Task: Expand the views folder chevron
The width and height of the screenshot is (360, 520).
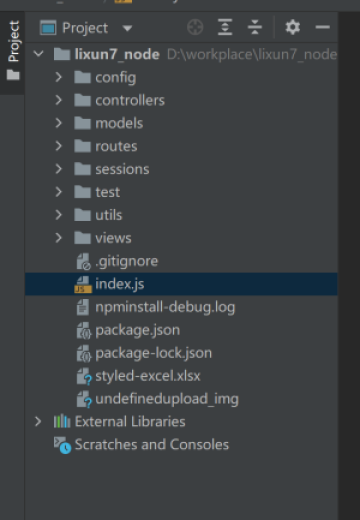Action: 59,238
